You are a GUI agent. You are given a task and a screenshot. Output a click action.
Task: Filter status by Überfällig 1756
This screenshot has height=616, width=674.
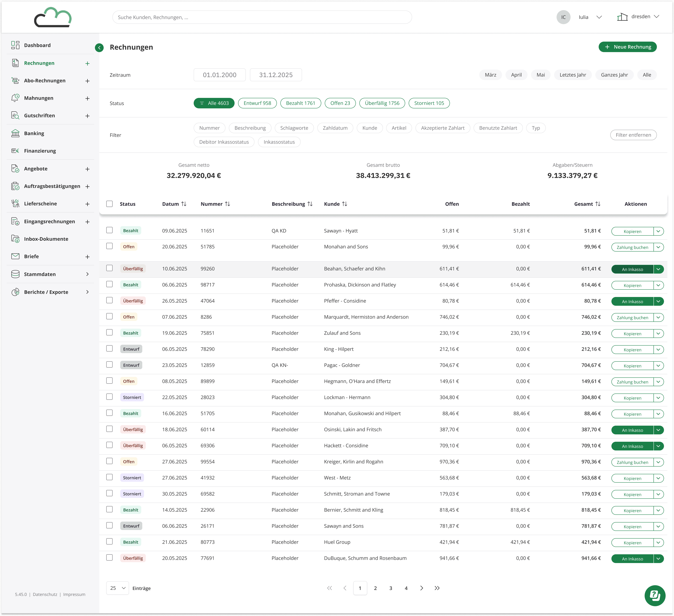382,103
